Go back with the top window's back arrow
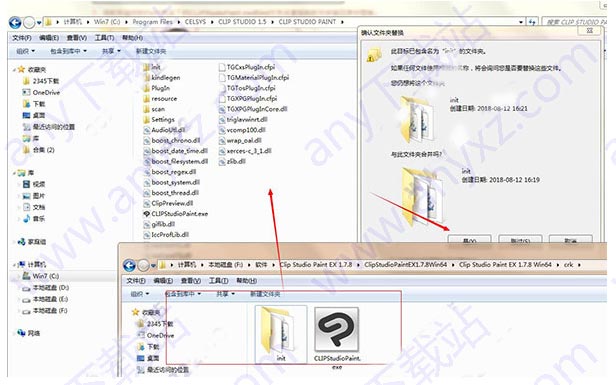Screen dimensions: 616x385 15,22
